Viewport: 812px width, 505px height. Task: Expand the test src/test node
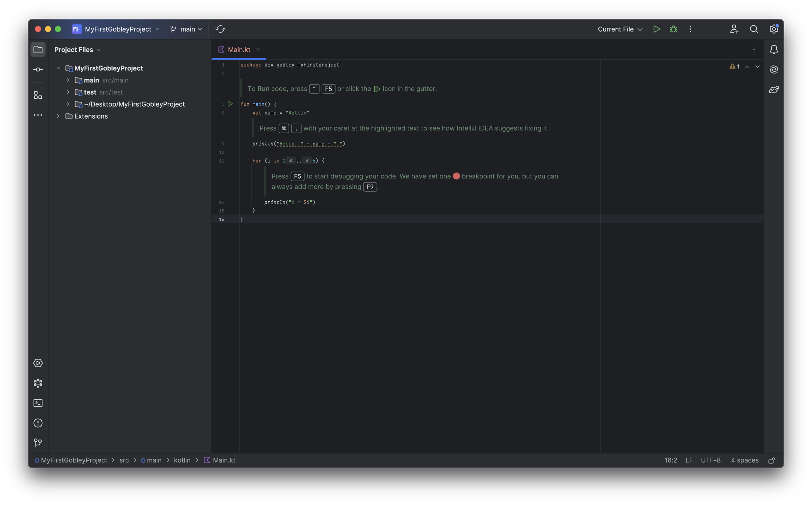tap(68, 92)
